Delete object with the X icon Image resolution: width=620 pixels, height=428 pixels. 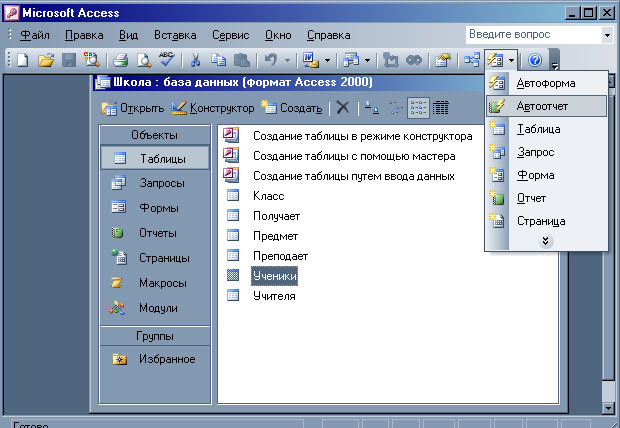(343, 108)
